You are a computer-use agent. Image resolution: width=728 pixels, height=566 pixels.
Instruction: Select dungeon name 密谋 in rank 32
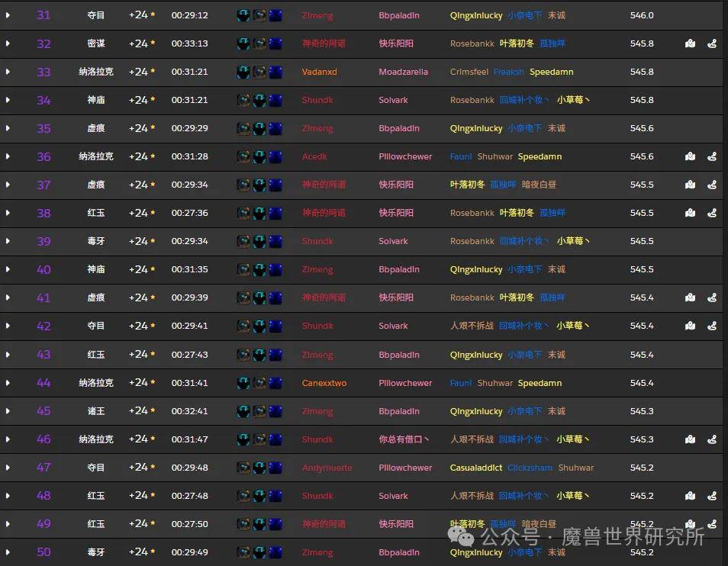[96, 43]
